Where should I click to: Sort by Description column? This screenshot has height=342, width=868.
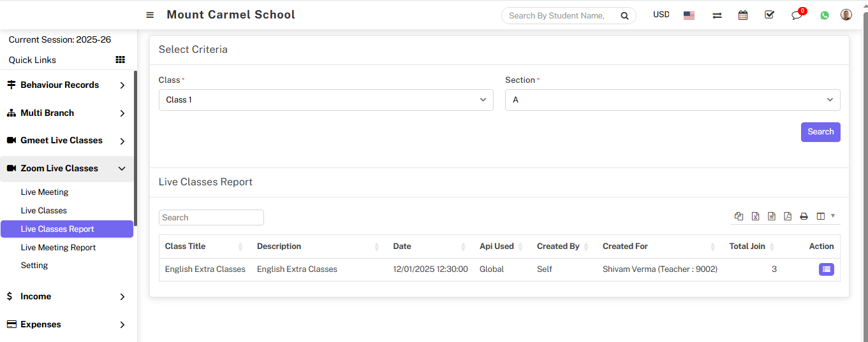(x=318, y=246)
